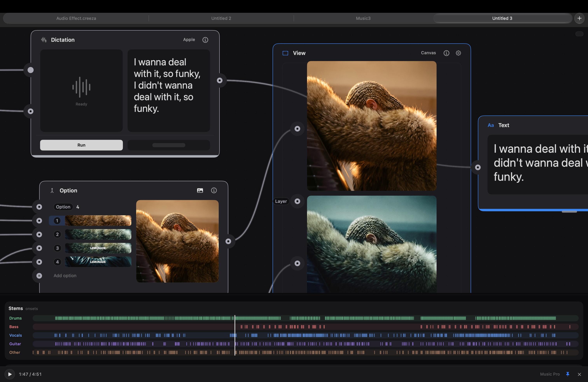Viewport: 588px width, 382px height.
Task: Click Text node input port
Action: (x=478, y=167)
